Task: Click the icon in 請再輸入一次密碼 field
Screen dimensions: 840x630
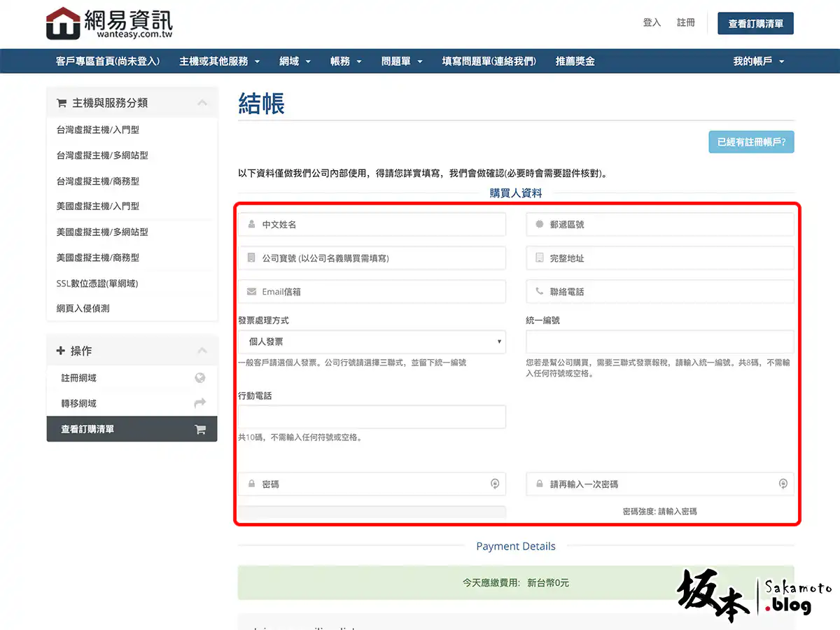Action: point(783,484)
